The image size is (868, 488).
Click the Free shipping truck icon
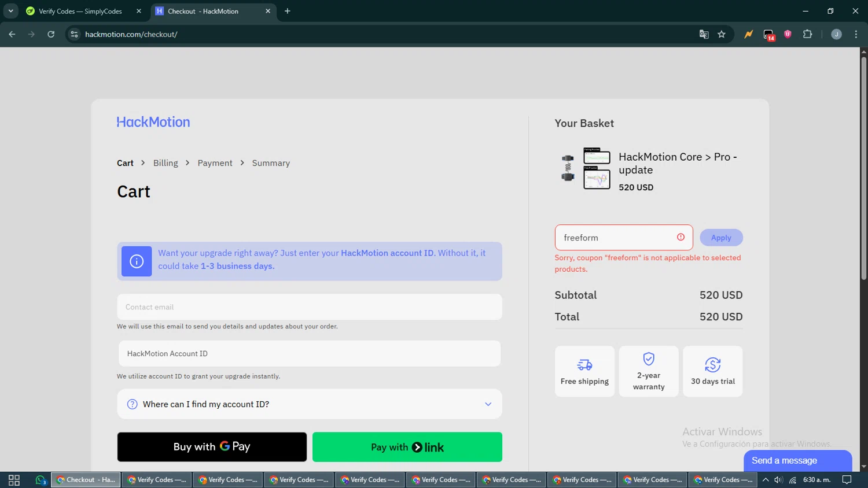(584, 365)
